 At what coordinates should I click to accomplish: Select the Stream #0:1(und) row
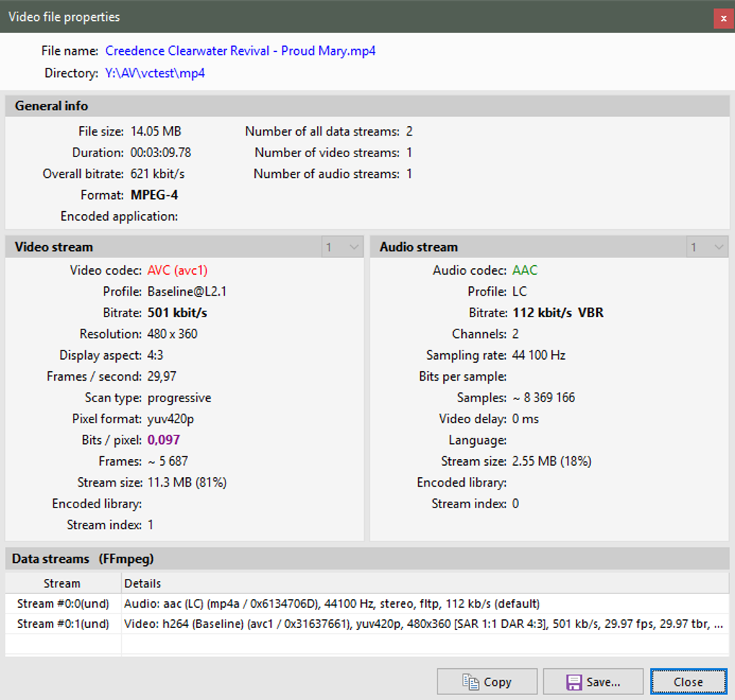[x=367, y=624]
